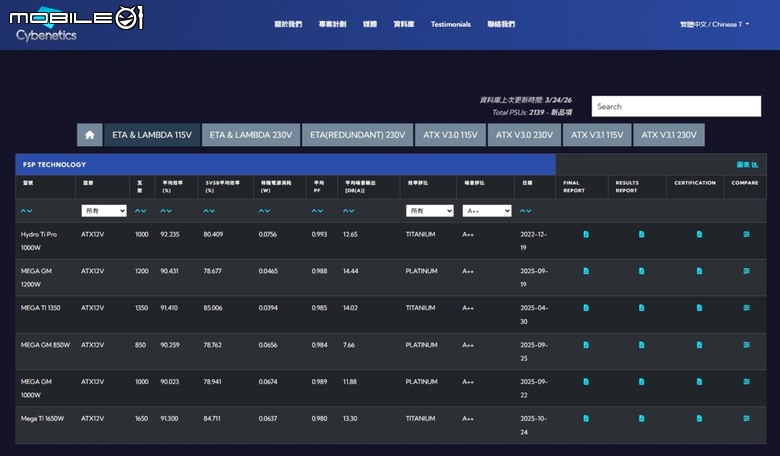Sort by model name column arrows
Image resolution: width=780 pixels, height=456 pixels.
(26, 211)
